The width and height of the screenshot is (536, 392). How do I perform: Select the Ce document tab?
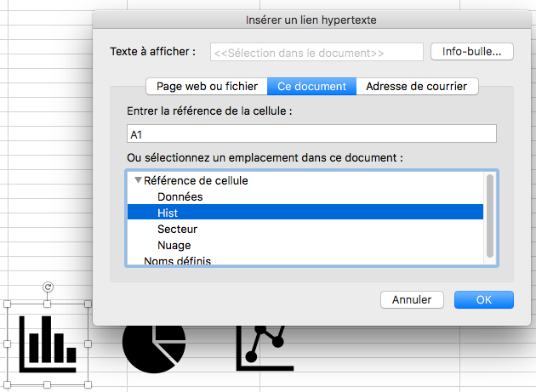coord(311,86)
